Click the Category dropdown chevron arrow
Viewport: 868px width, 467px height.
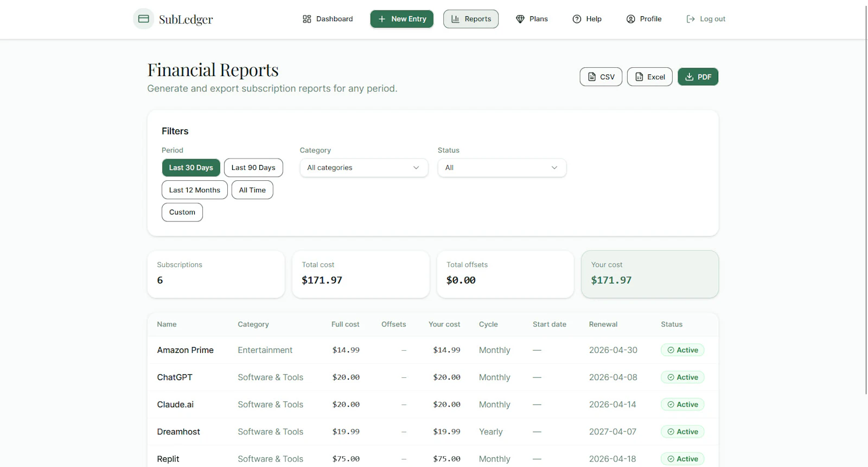pos(416,168)
